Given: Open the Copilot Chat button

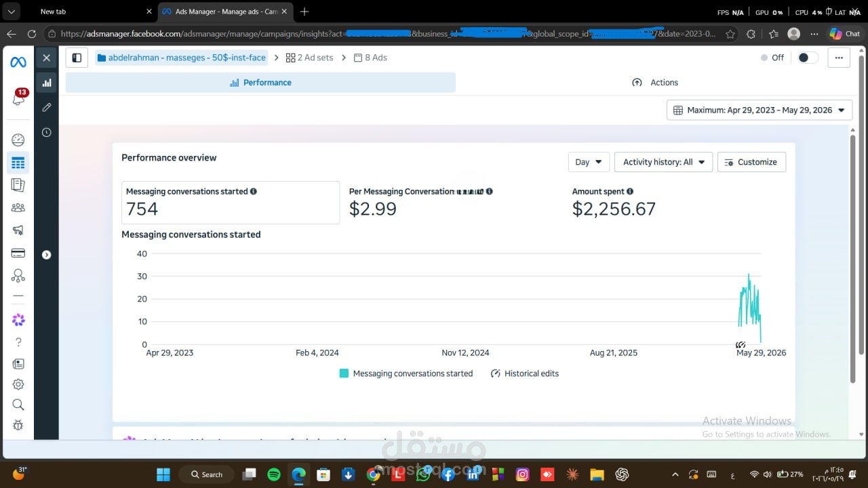Looking at the screenshot, I should coord(844,34).
